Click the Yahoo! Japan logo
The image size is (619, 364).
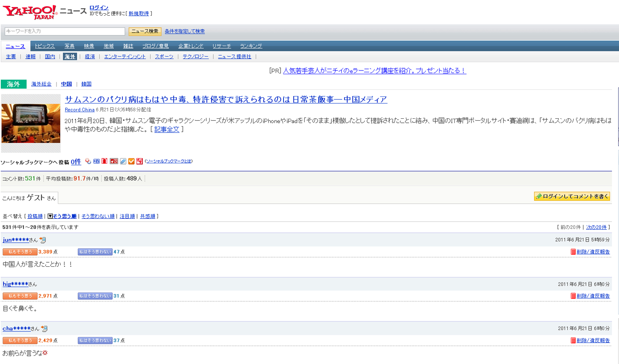[30, 12]
